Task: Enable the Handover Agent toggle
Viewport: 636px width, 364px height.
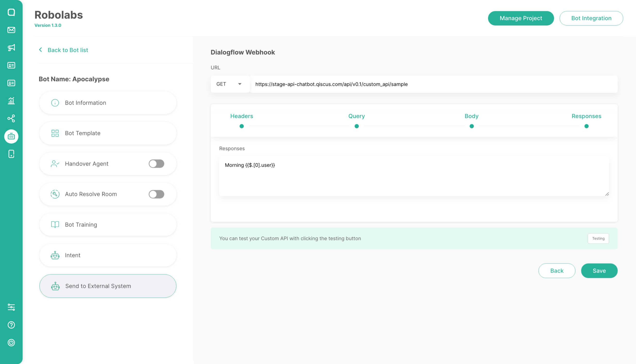Action: tap(156, 164)
